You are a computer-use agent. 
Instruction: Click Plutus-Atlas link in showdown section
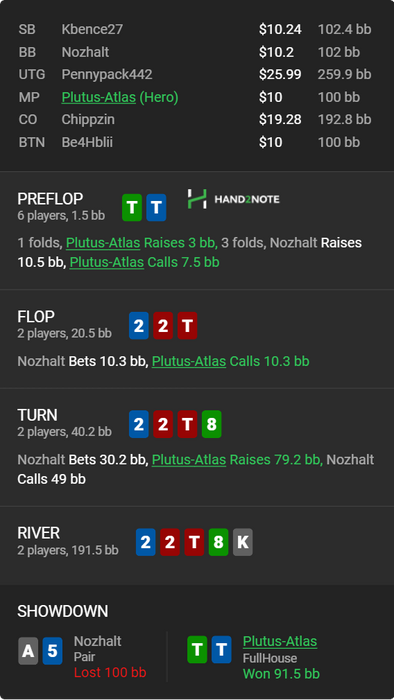pos(280,641)
